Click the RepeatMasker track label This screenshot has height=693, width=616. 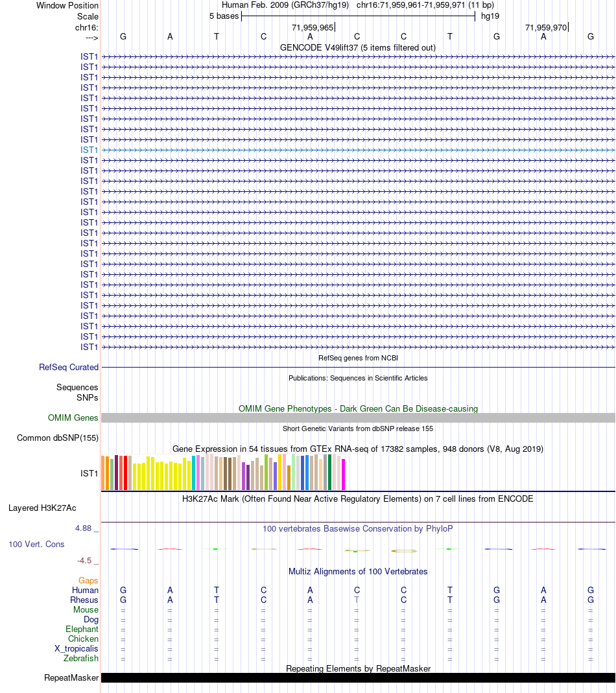click(71, 678)
